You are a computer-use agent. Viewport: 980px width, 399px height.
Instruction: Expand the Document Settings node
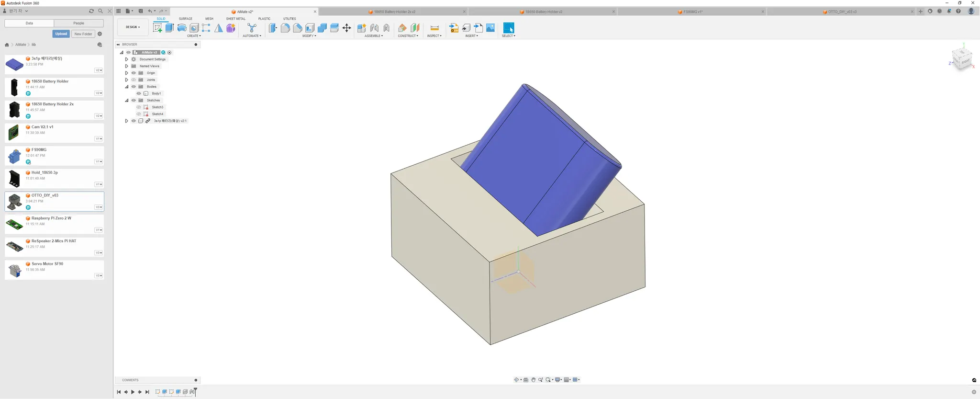(x=127, y=59)
